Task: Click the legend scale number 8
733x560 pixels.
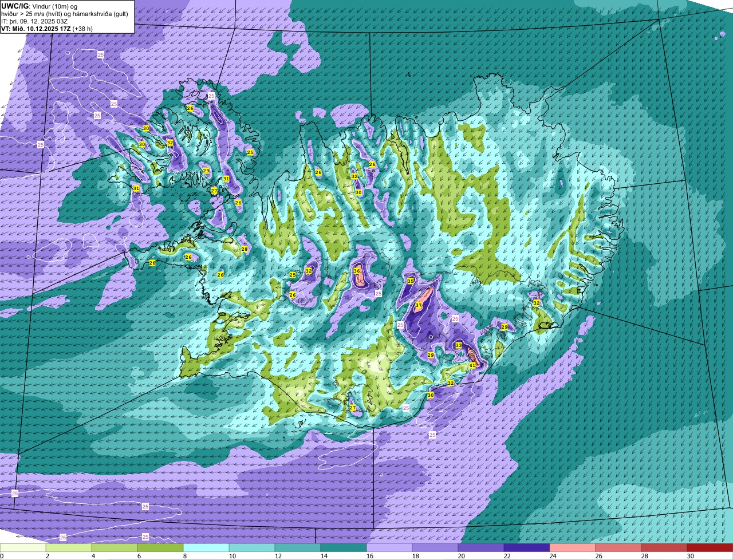Action: 185,556
